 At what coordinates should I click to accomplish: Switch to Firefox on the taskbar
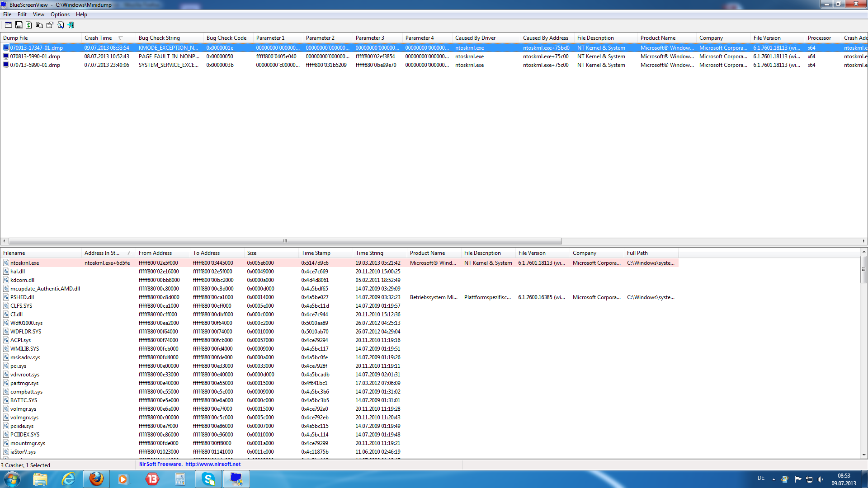pyautogui.click(x=96, y=479)
